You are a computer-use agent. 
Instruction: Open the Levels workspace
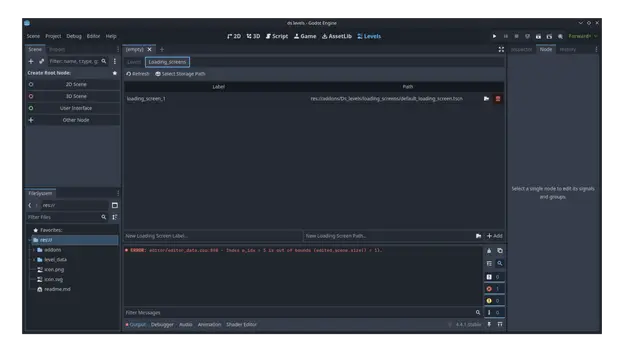(369, 36)
